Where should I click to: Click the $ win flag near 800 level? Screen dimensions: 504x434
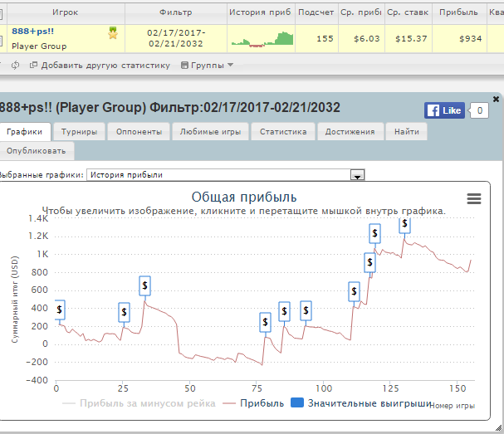[x=370, y=262]
